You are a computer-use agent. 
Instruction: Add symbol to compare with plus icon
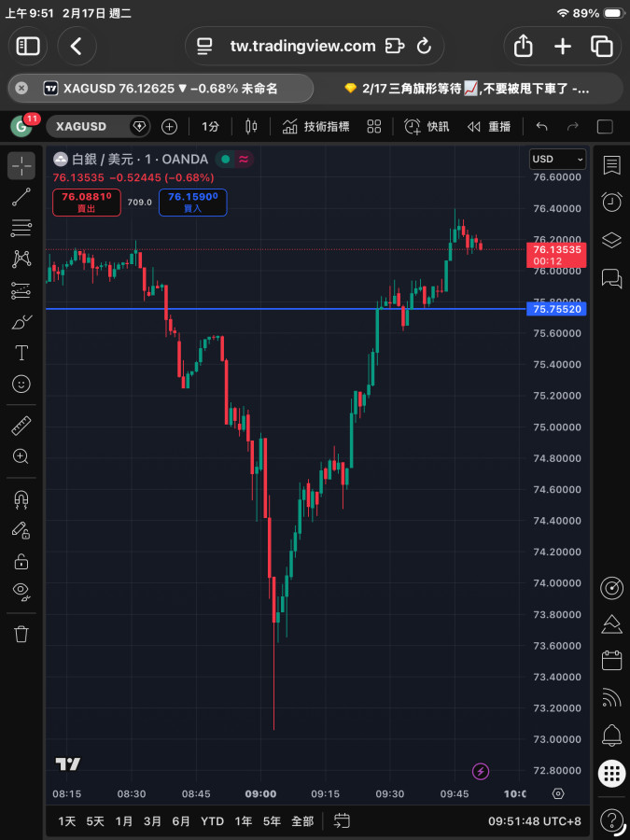[169, 126]
